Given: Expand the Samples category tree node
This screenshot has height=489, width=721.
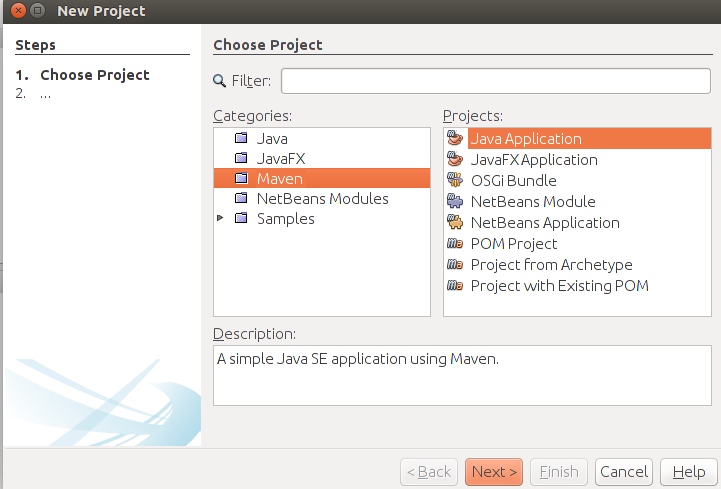Looking at the screenshot, I should (x=221, y=219).
